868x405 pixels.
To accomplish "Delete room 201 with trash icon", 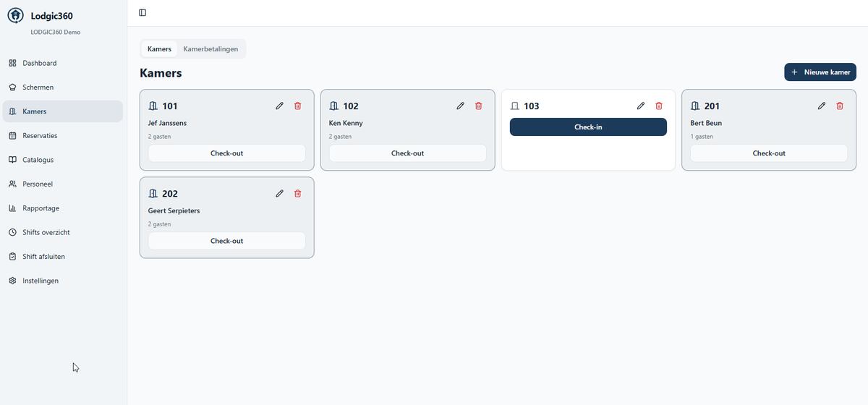I will click(x=839, y=106).
